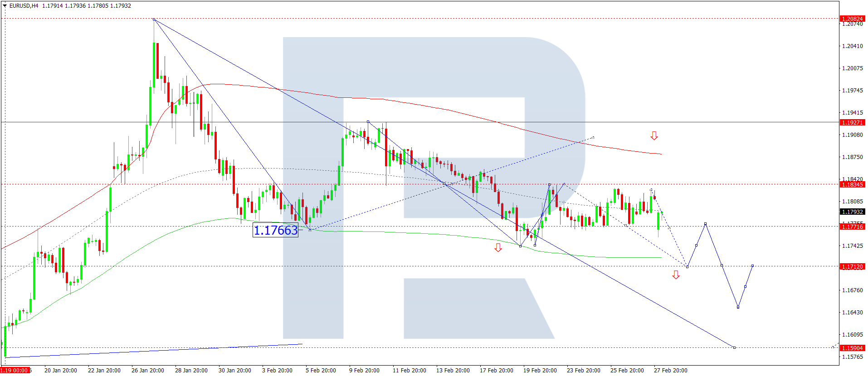Click the 9 Feb 20:00 date on the time axis
The width and height of the screenshot is (868, 376).
(364, 370)
